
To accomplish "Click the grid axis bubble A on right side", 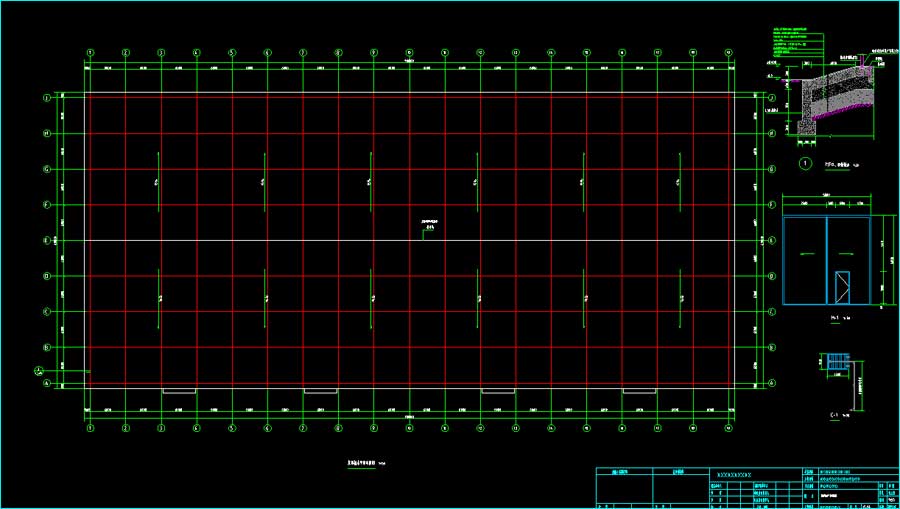I will click(x=772, y=382).
